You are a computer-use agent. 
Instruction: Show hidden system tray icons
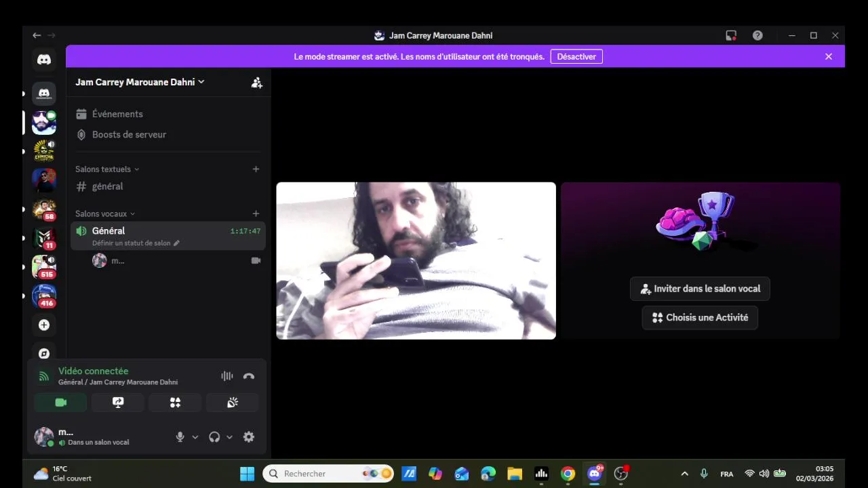pos(684,474)
